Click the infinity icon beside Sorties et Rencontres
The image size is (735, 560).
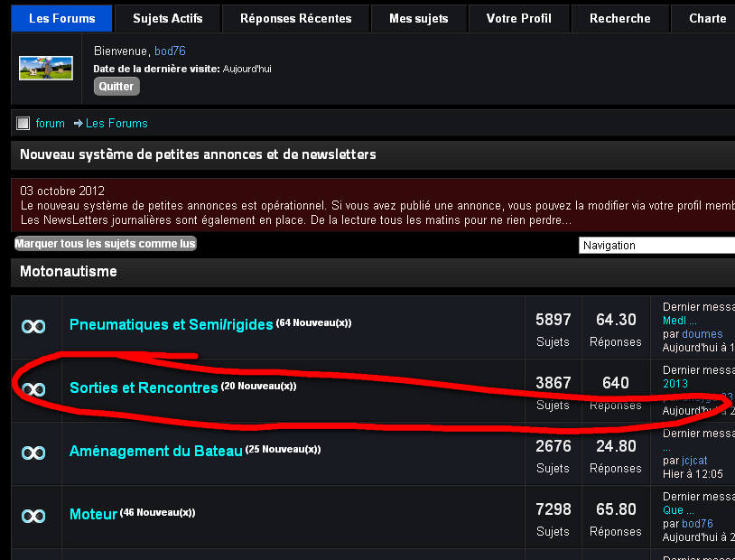tap(33, 389)
